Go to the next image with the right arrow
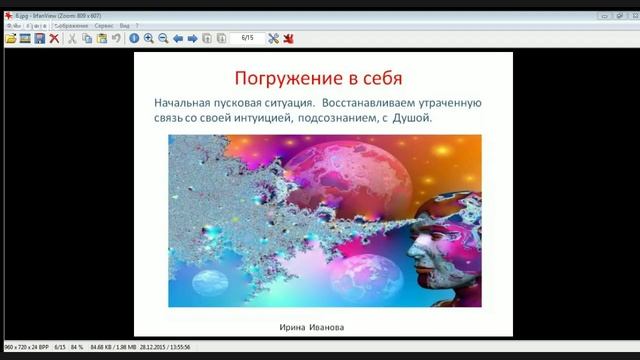640x360 pixels. [192, 39]
